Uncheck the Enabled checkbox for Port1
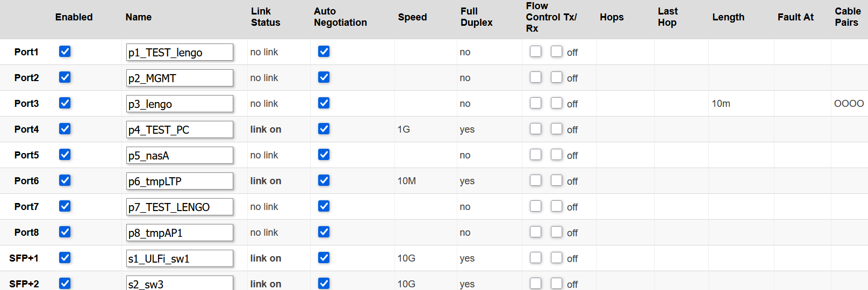This screenshot has height=290, width=868. (65, 52)
